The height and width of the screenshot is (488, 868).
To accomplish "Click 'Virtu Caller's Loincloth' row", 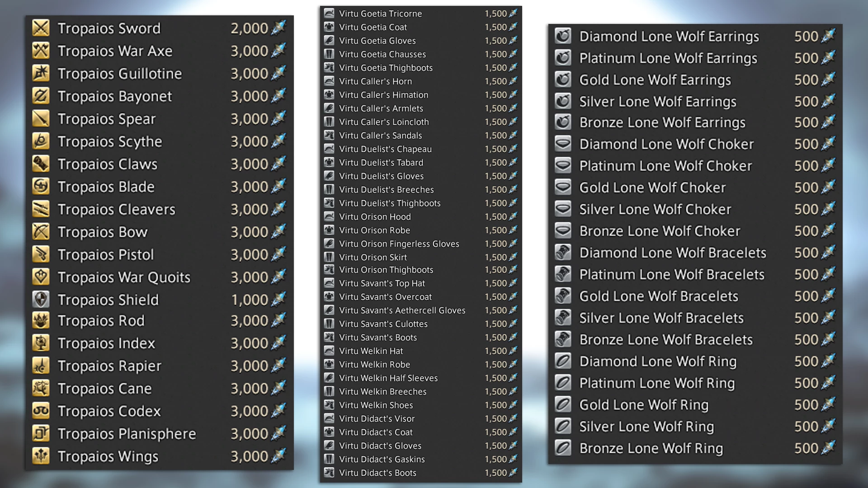I will tap(384, 122).
